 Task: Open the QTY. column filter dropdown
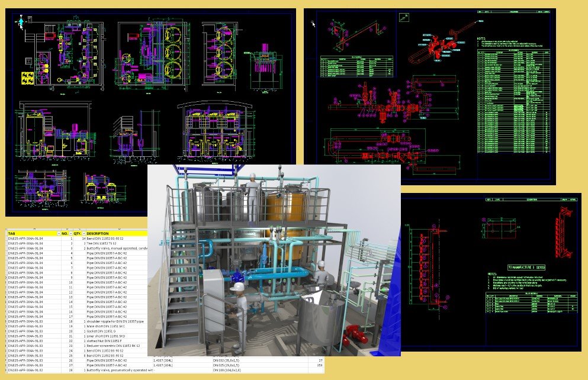(83, 233)
